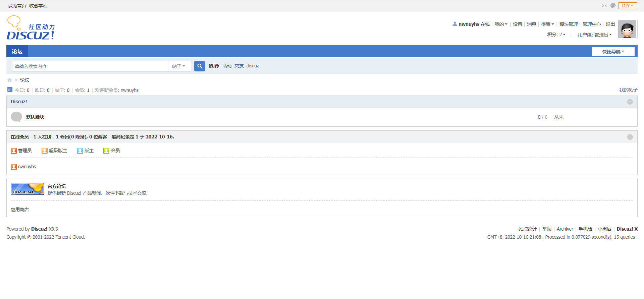Viewport: 644px width, 299px height.
Task: Click the Discuz! logo
Action: (x=31, y=28)
